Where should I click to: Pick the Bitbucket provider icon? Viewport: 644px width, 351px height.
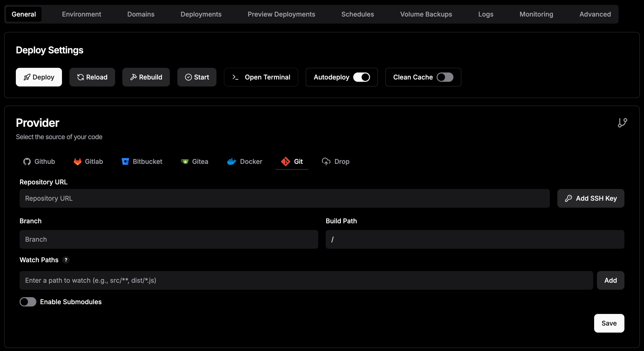125,162
